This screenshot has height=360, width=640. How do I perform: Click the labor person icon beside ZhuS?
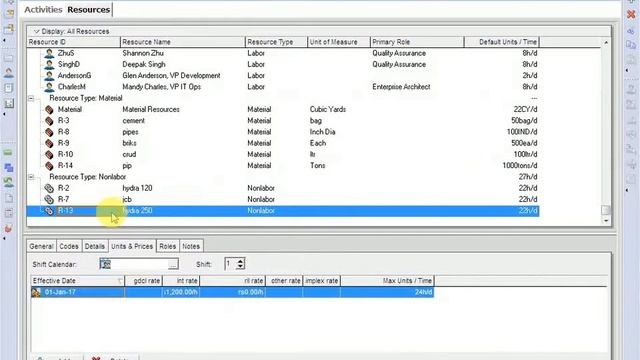(49, 53)
